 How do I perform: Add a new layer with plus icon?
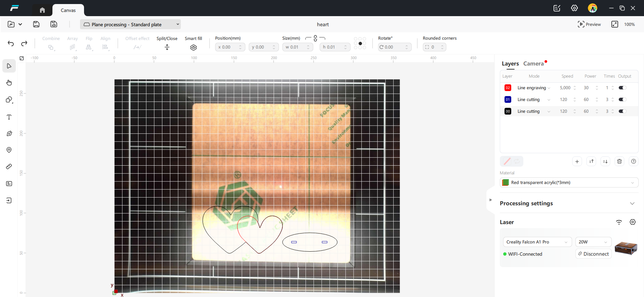[577, 161]
